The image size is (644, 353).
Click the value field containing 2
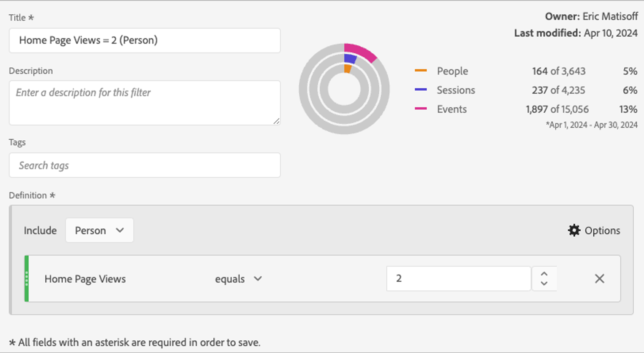coord(458,279)
